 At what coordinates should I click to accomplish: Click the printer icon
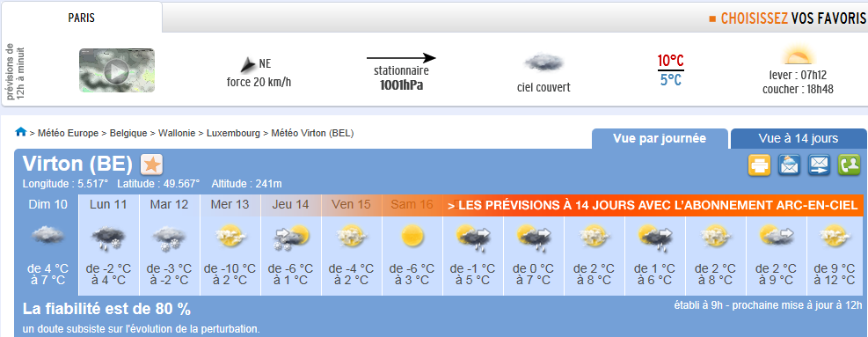click(760, 165)
